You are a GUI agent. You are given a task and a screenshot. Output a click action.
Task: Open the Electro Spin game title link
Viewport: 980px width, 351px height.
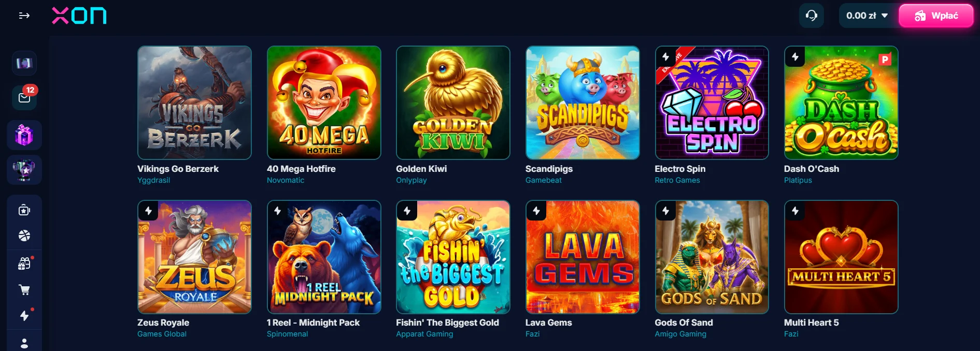(x=680, y=169)
